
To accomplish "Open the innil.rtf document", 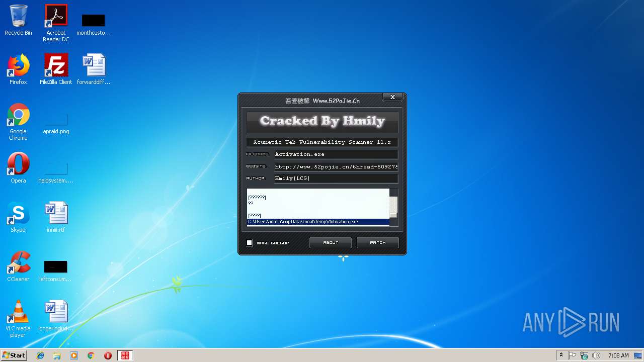I will pos(56,217).
